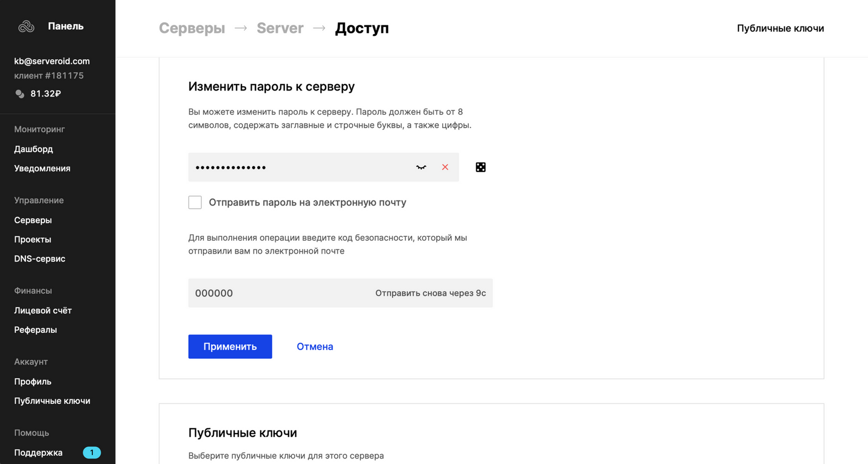Go to Серверы in the breadcrumb
The height and width of the screenshot is (464, 868).
click(x=192, y=28)
